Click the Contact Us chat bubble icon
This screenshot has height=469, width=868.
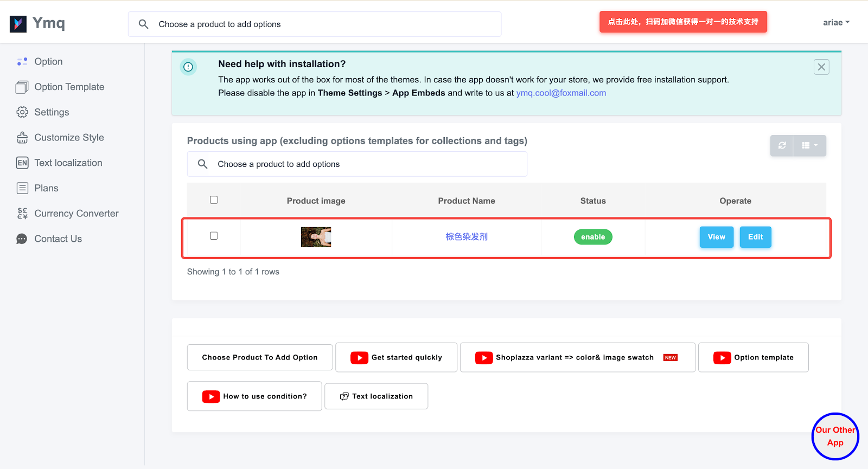click(22, 239)
